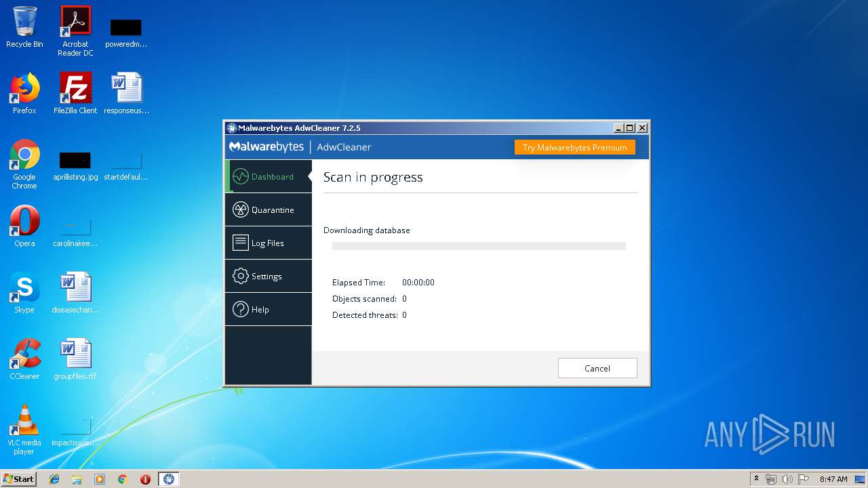Launch Chrome from the taskbar
The width and height of the screenshot is (868, 488).
coord(123,479)
